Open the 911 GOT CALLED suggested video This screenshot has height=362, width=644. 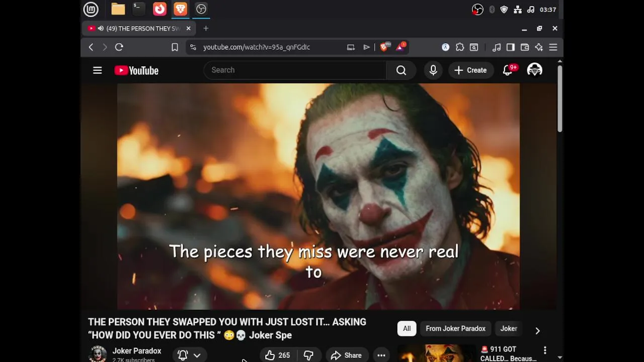pyautogui.click(x=508, y=354)
